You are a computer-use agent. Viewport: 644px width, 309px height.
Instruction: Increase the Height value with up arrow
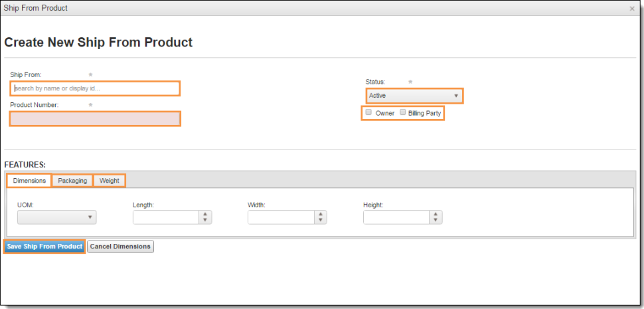[x=436, y=214]
